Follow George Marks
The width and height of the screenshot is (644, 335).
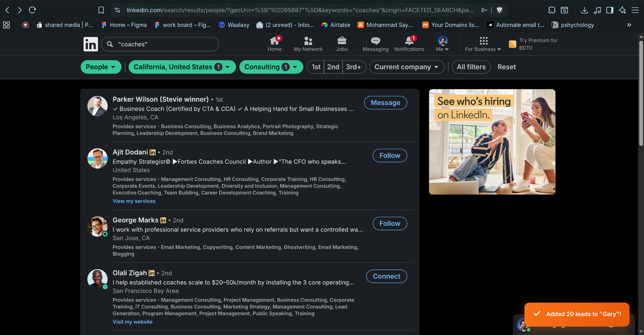[x=390, y=224]
